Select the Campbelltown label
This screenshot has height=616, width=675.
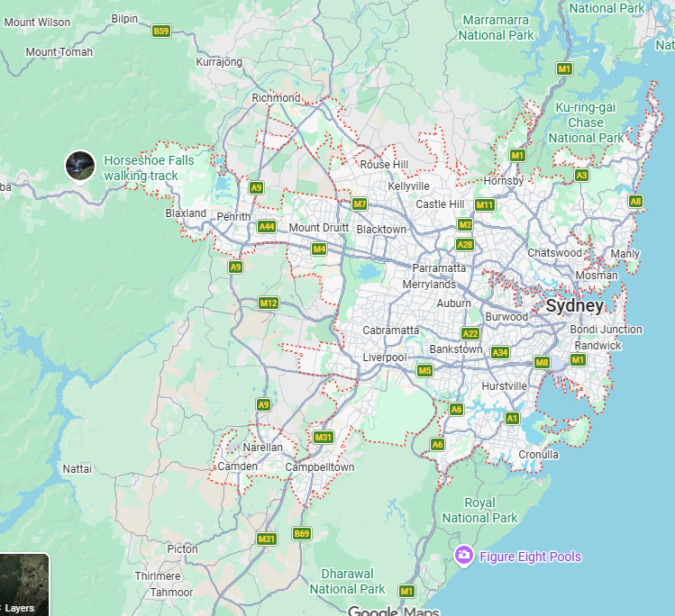[x=320, y=467]
